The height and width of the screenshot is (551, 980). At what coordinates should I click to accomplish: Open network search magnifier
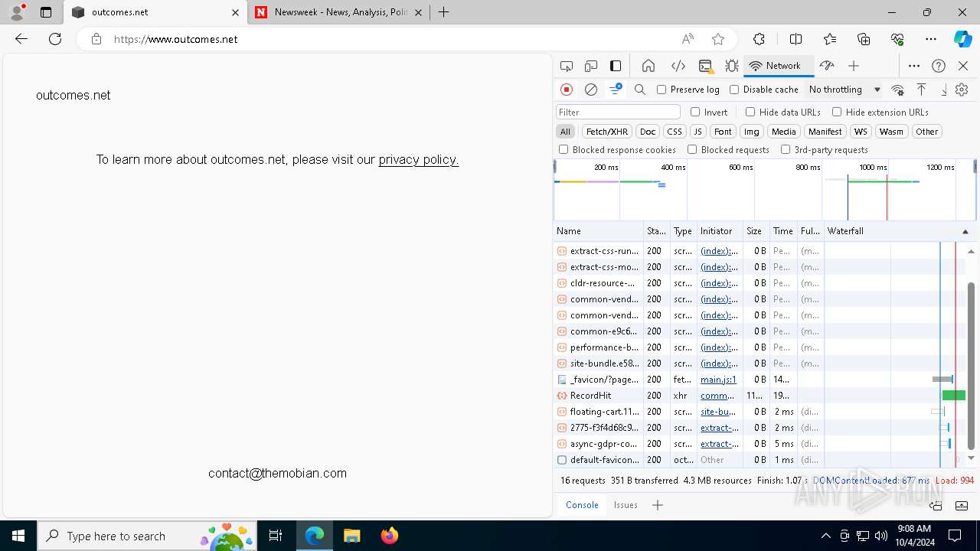click(x=640, y=90)
